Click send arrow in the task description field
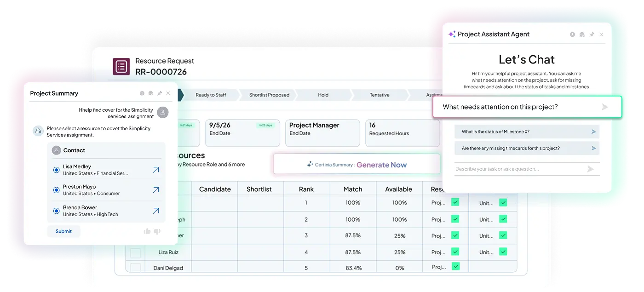The height and width of the screenshot is (292, 644). [590, 169]
